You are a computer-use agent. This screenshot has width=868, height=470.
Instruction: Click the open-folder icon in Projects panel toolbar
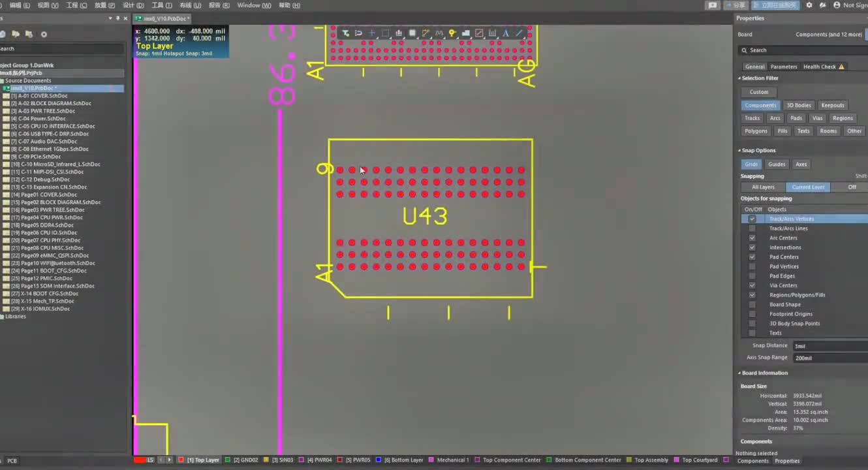16,34
